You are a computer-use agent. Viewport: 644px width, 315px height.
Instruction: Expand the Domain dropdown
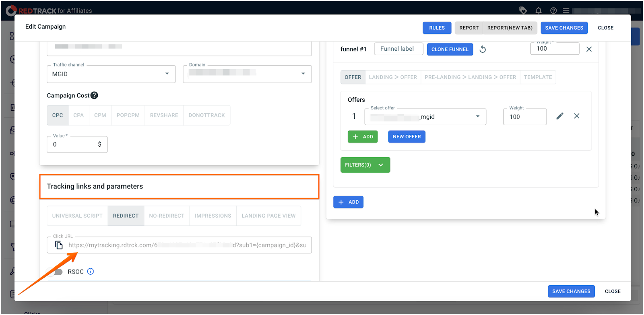coord(247,74)
